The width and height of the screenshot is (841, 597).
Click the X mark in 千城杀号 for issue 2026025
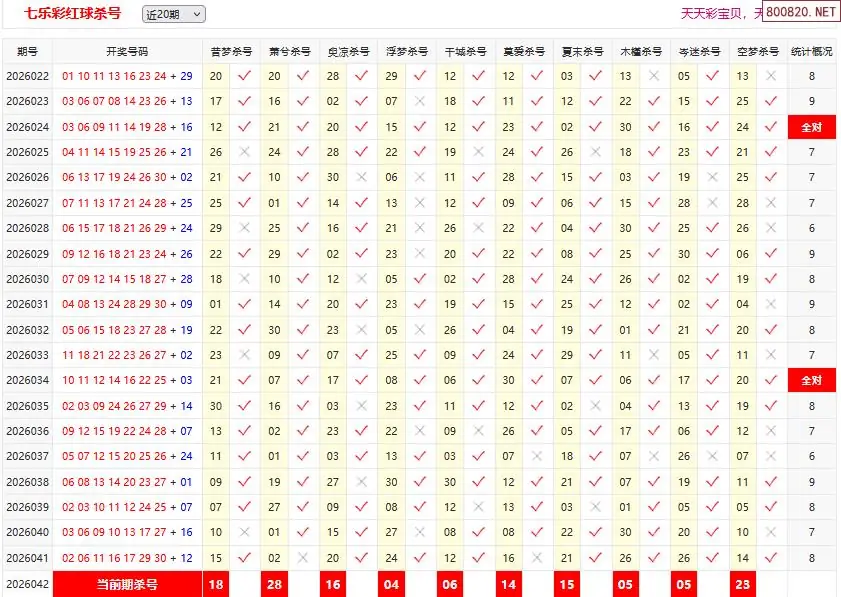click(x=479, y=152)
